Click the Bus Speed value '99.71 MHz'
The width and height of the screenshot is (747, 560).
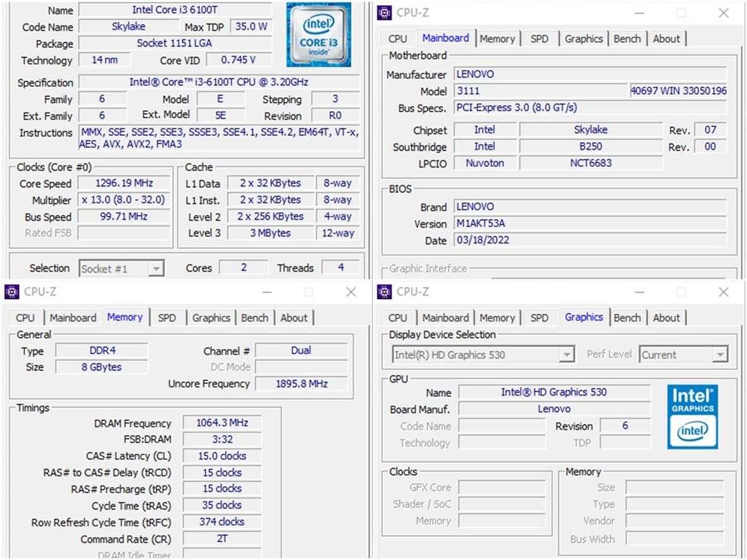click(x=124, y=217)
